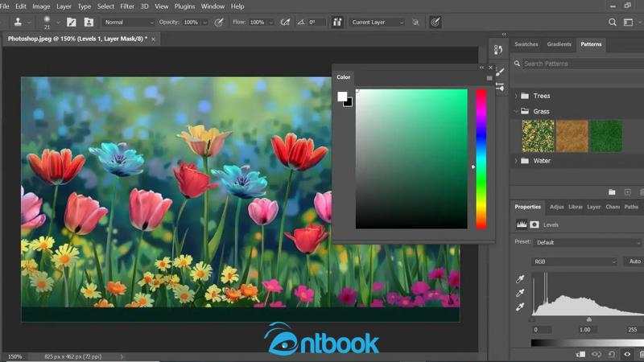Select the Patterns tab
This screenshot has height=362, width=644.
click(591, 44)
